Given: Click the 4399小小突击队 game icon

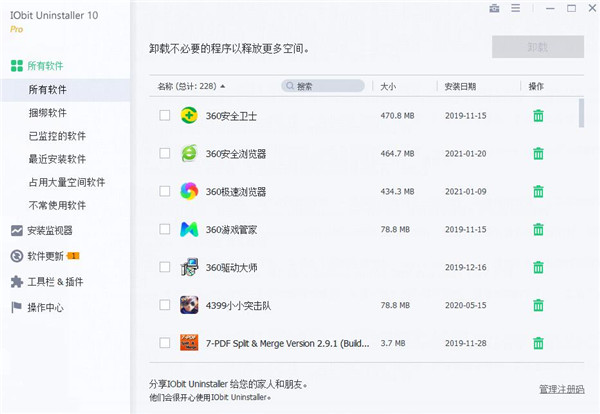Looking at the screenshot, I should tap(189, 305).
